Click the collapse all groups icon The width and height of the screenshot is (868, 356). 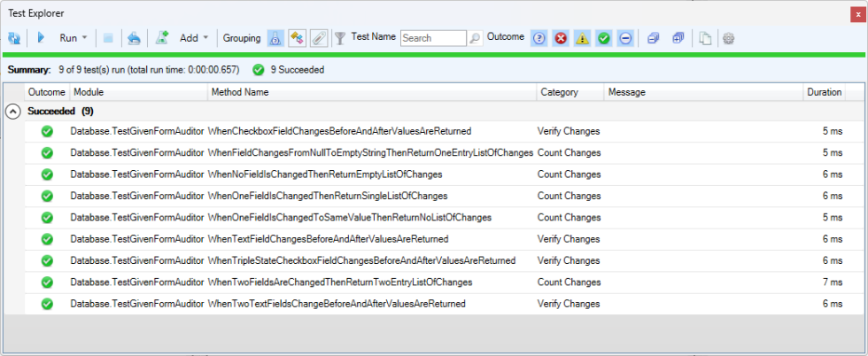click(x=653, y=38)
